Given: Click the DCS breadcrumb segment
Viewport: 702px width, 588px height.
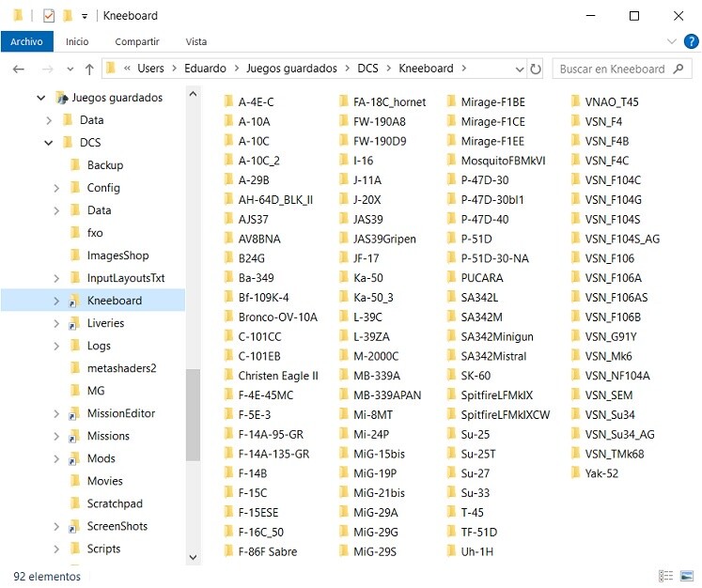Looking at the screenshot, I should [367, 69].
